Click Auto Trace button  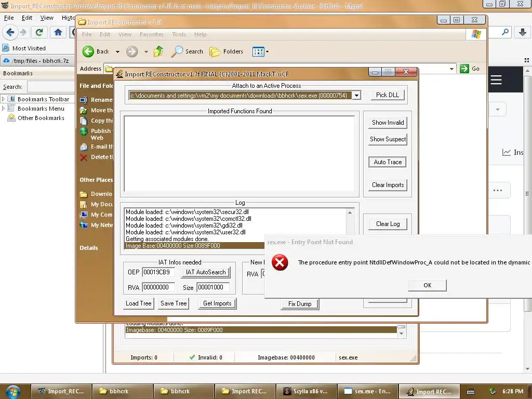click(x=388, y=162)
